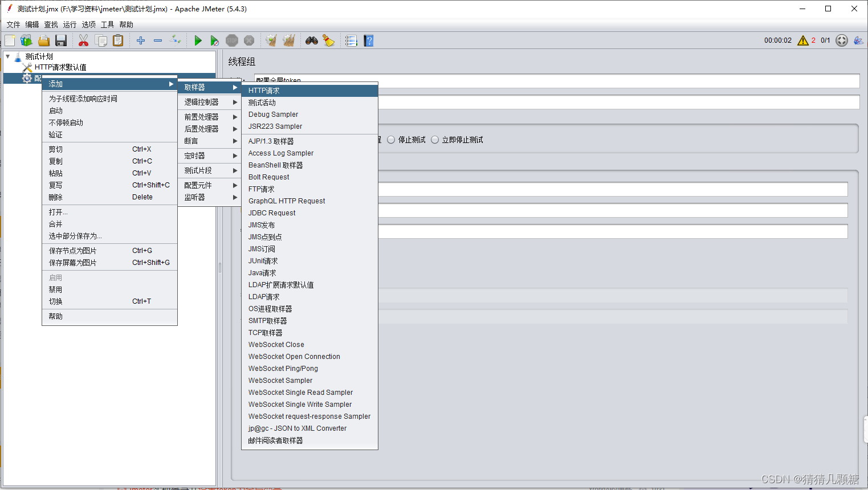Expand the 配置元件 submenu
The image size is (868, 490).
click(210, 185)
